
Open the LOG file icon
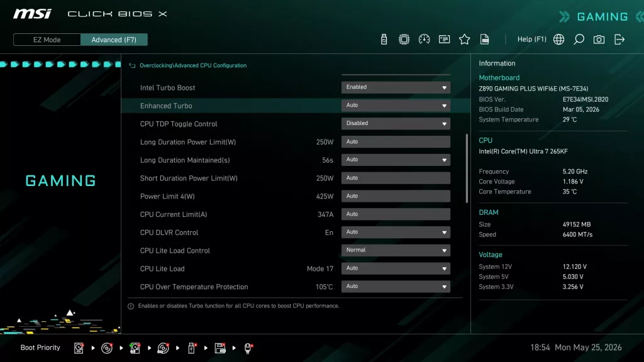pyautogui.click(x=484, y=40)
